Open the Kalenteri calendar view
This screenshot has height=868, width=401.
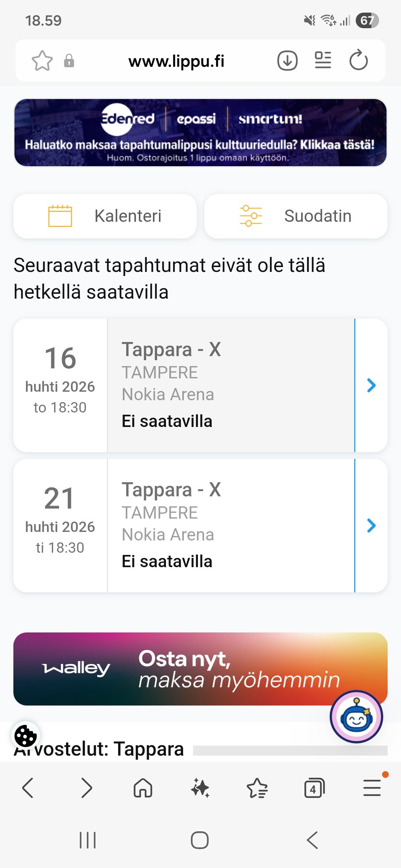click(x=105, y=216)
